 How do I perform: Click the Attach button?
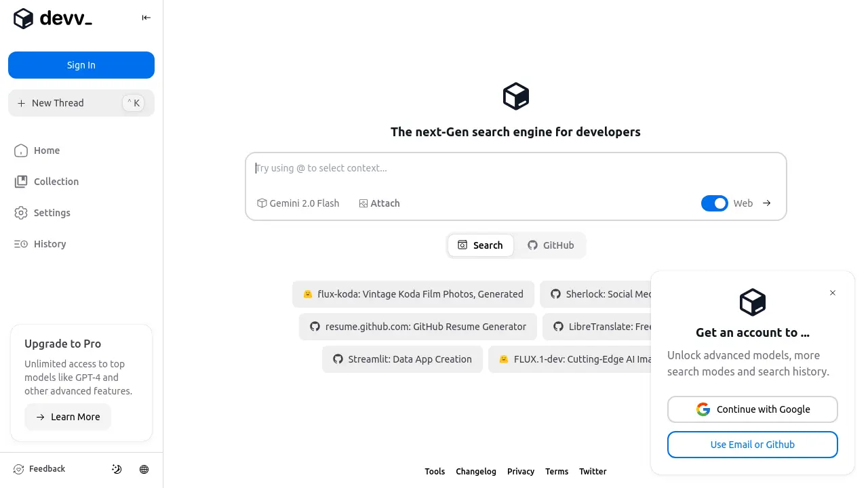(380, 203)
